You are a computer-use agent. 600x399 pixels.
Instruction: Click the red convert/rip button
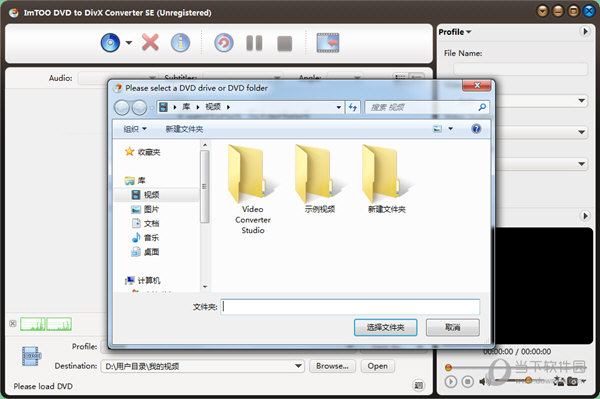coord(224,42)
